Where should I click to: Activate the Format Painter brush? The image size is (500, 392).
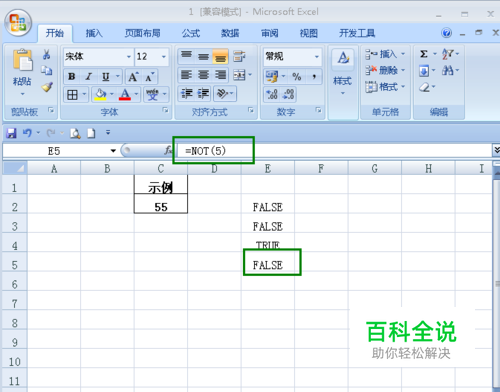pyautogui.click(x=47, y=87)
